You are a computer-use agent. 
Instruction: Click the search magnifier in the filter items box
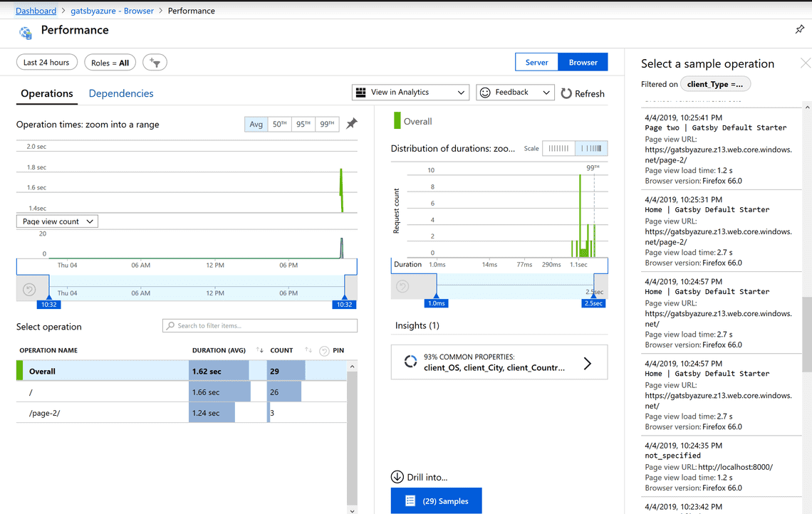point(171,325)
